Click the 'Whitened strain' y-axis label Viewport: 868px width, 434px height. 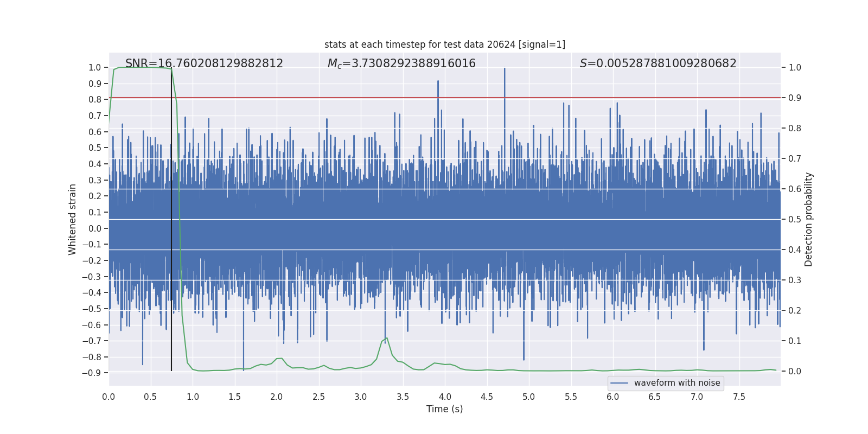pyautogui.click(x=73, y=219)
